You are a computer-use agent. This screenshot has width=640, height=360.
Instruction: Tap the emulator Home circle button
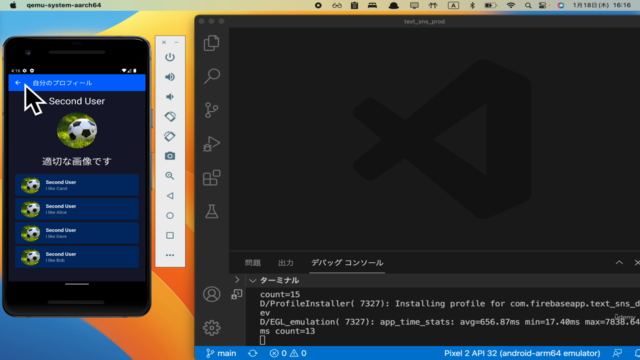tap(170, 216)
